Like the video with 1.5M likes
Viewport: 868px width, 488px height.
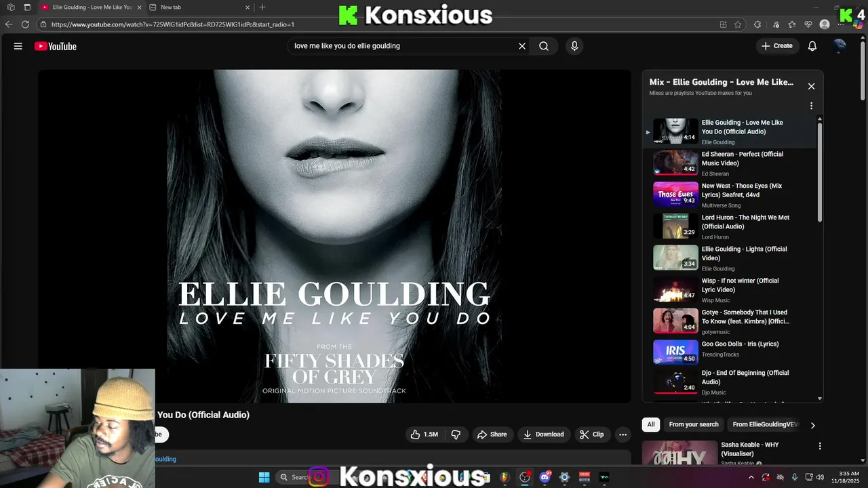tap(424, 434)
